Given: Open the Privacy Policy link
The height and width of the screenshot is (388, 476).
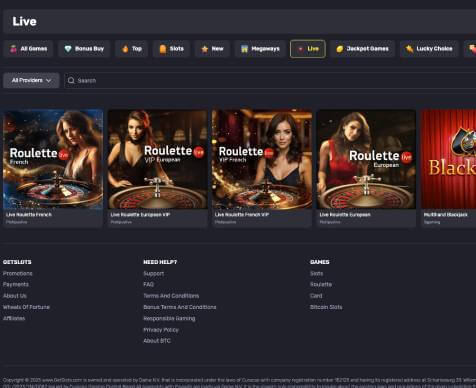Looking at the screenshot, I should click(x=161, y=330).
